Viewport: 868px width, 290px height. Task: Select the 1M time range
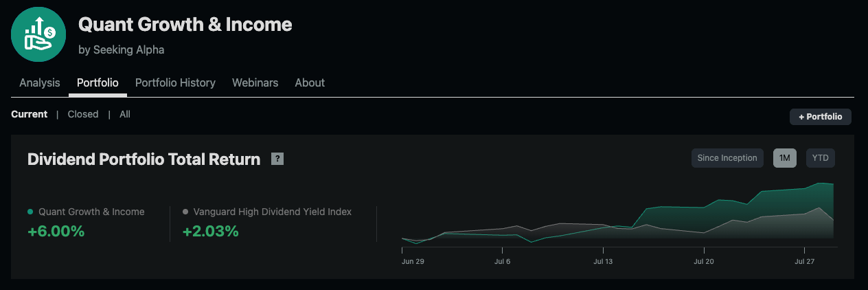point(785,158)
